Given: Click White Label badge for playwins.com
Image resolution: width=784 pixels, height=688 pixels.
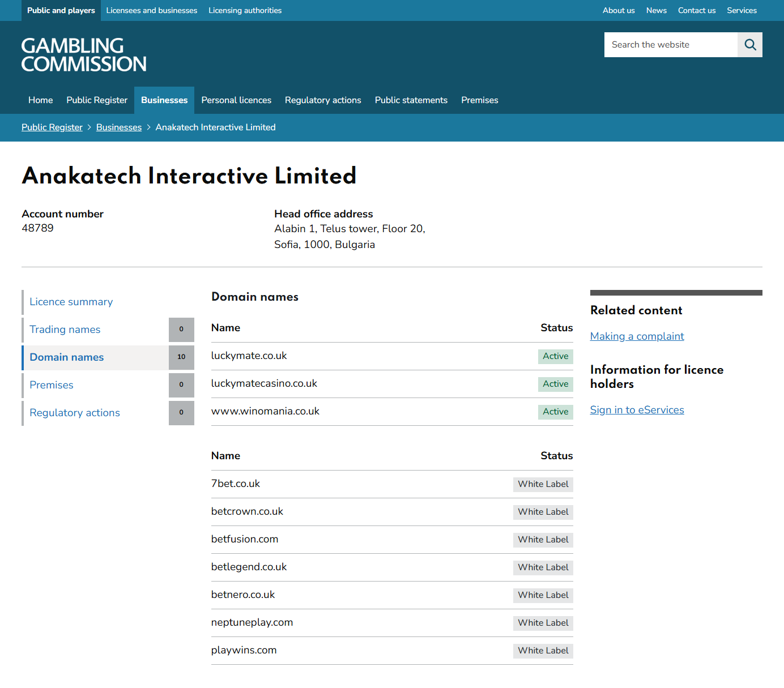Looking at the screenshot, I should [543, 651].
